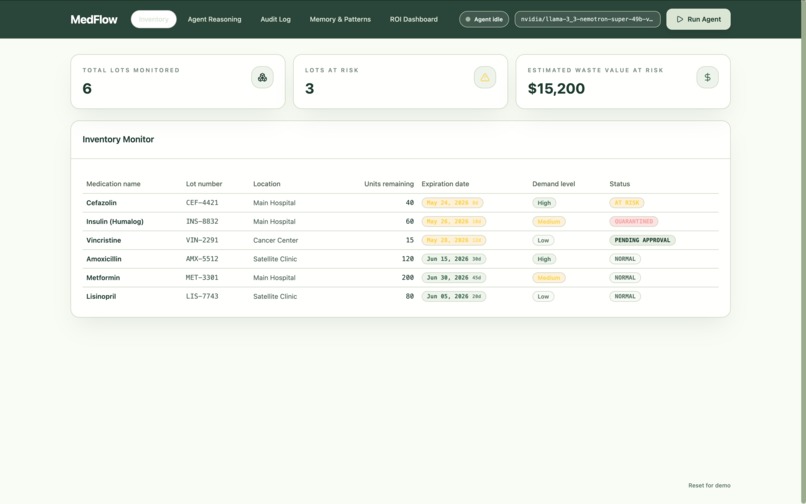Viewport: 806px width, 504px height.
Task: Click the Run Agent button
Action: point(698,19)
